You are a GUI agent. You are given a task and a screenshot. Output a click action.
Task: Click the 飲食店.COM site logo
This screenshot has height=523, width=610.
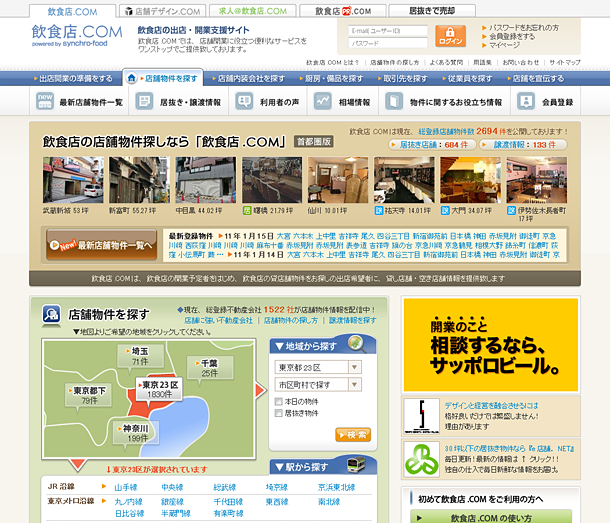coord(77,35)
